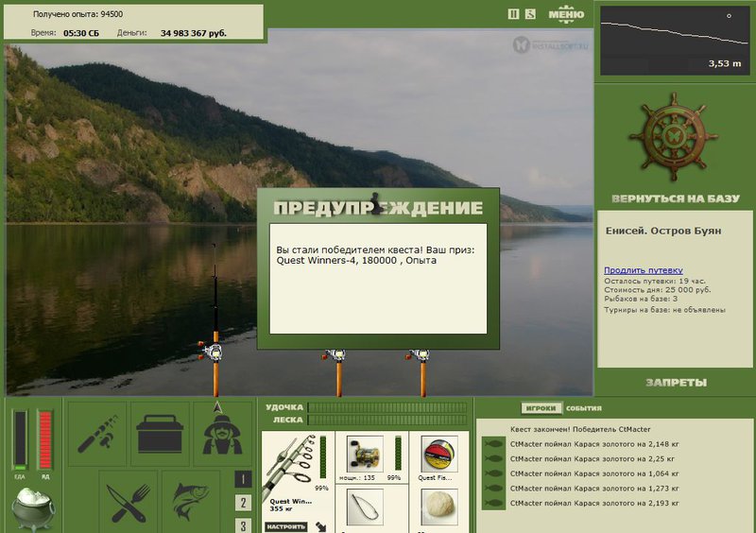
Task: Open the food knife and fork icon
Action: click(129, 503)
